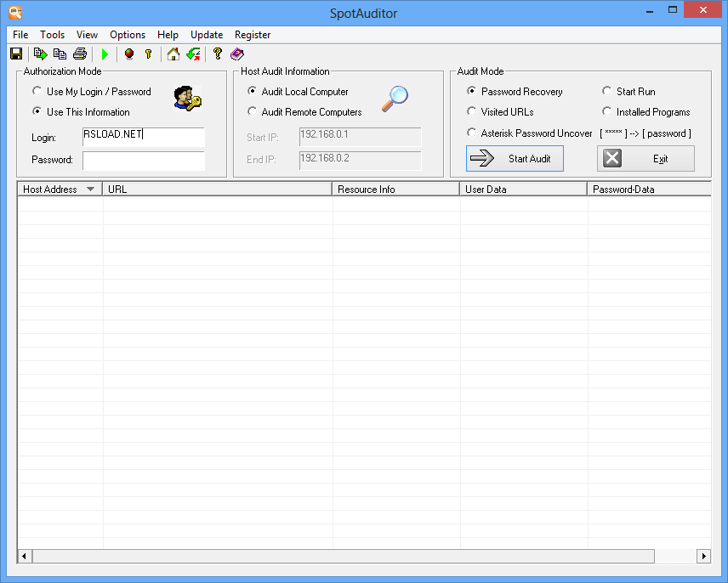Viewport: 728px width, 583px height.
Task: Open the Register menu
Action: (252, 35)
